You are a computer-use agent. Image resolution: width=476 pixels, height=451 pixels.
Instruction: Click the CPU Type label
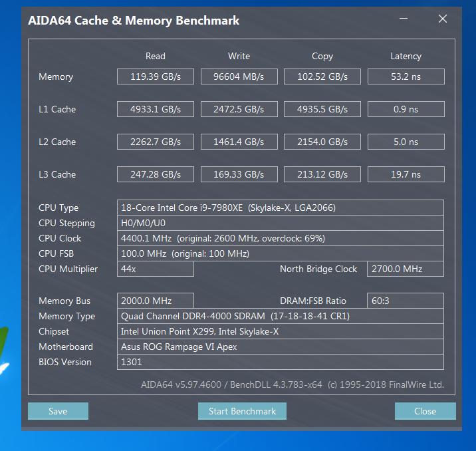pos(59,208)
